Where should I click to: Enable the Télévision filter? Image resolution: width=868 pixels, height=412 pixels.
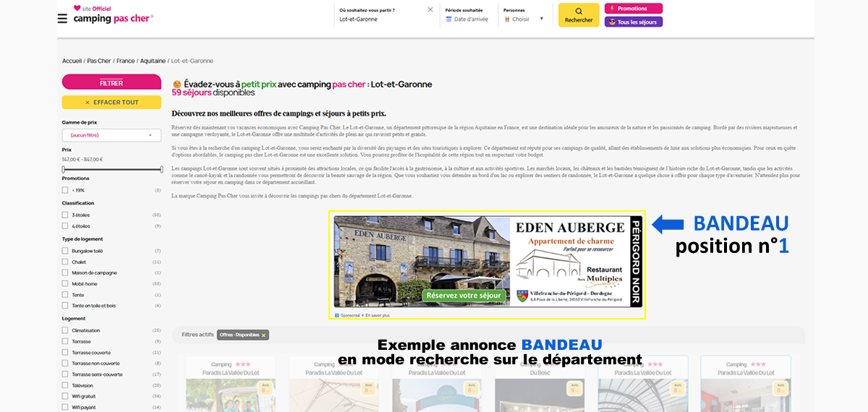pyautogui.click(x=65, y=385)
